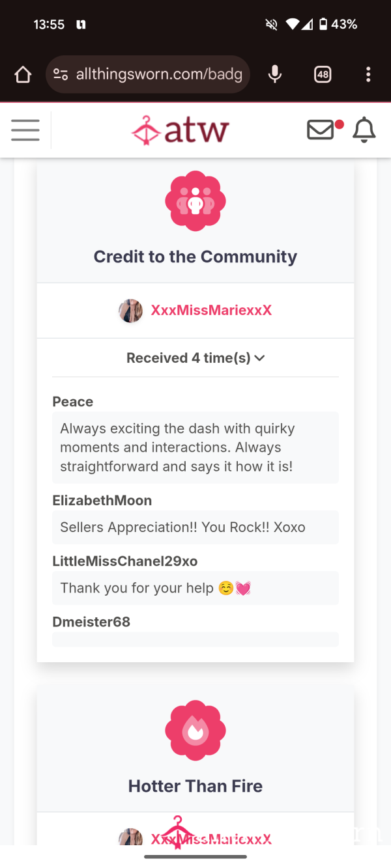Tap the Credit to the Community heading
This screenshot has width=391, height=868.
tap(195, 257)
